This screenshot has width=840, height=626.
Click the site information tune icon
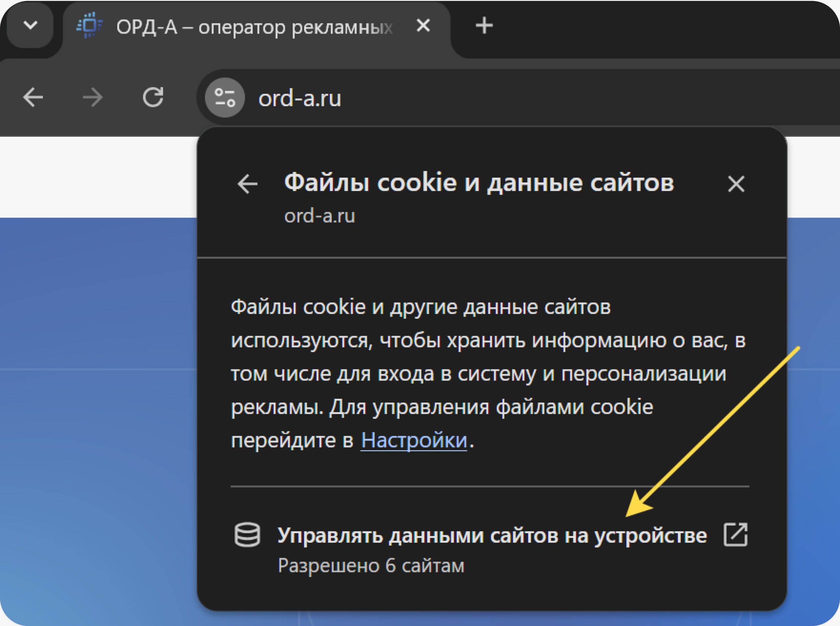pos(225,97)
